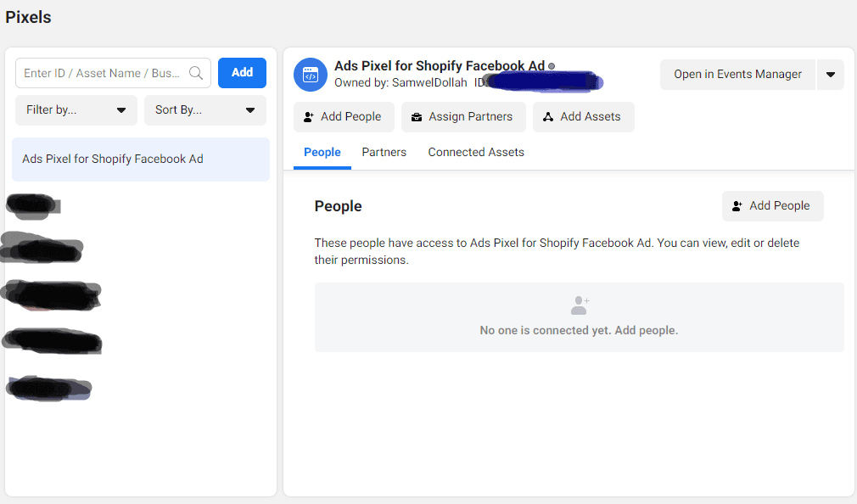This screenshot has height=504, width=857.
Task: Switch to the Partners tab
Action: pyautogui.click(x=384, y=153)
